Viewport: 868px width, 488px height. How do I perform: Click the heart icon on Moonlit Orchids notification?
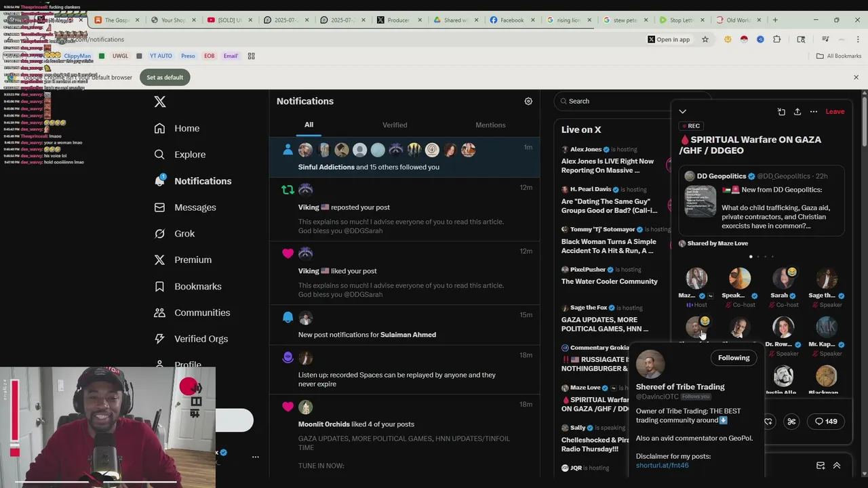pos(288,407)
